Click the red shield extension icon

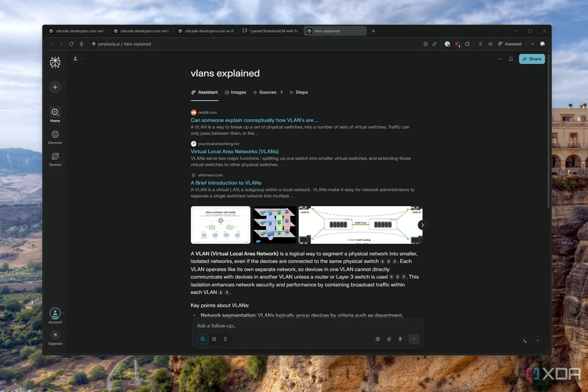[x=457, y=44]
